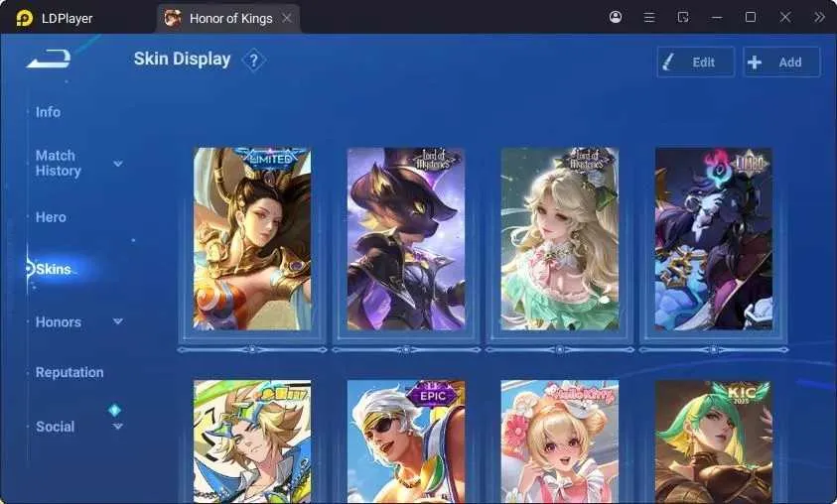Screen dimensions: 837x504
Task: Click the Edit button
Action: [x=696, y=62]
